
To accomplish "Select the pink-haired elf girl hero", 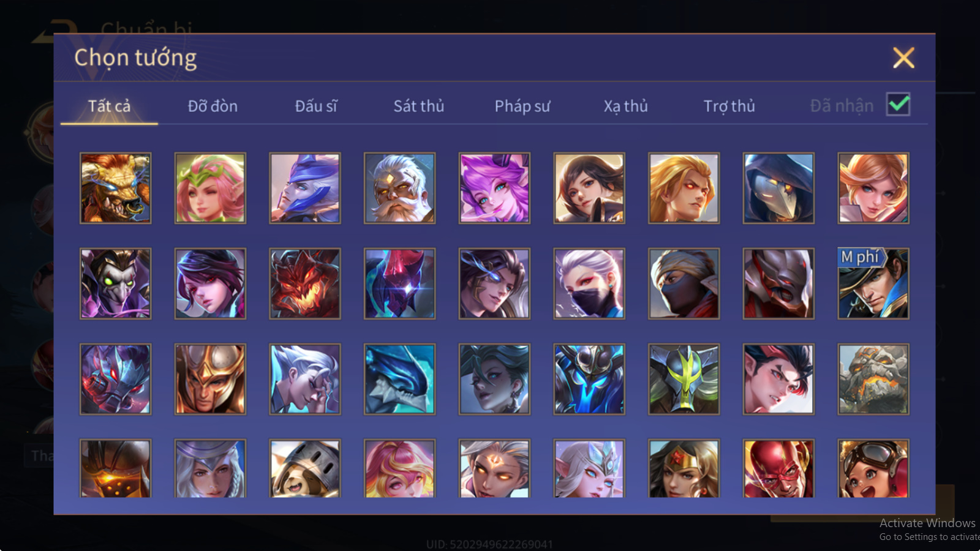I will click(x=210, y=188).
